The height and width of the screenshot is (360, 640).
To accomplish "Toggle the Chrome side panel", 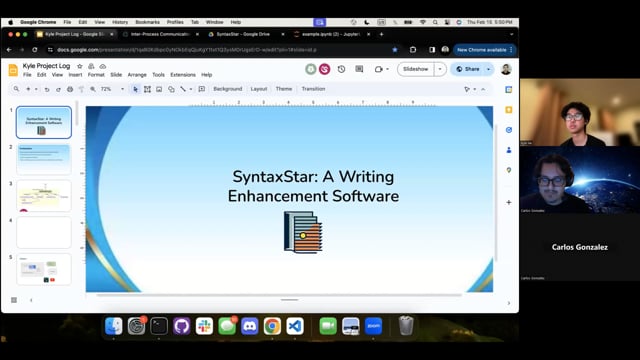I will [x=432, y=50].
